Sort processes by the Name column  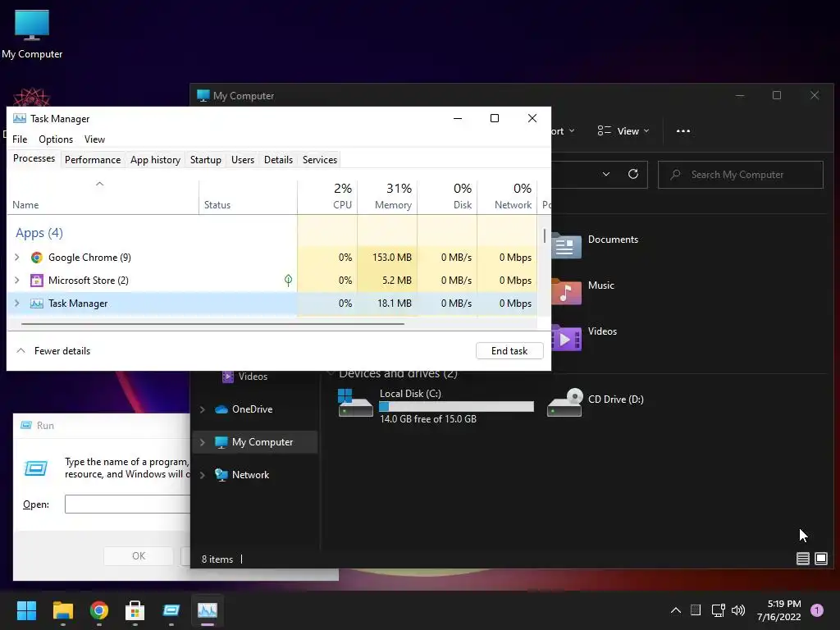pyautogui.click(x=103, y=197)
